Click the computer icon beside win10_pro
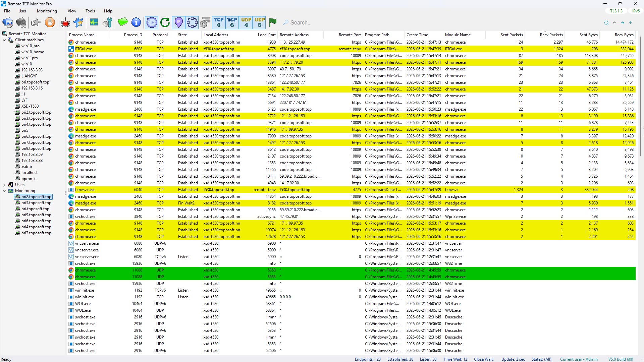 point(17,46)
